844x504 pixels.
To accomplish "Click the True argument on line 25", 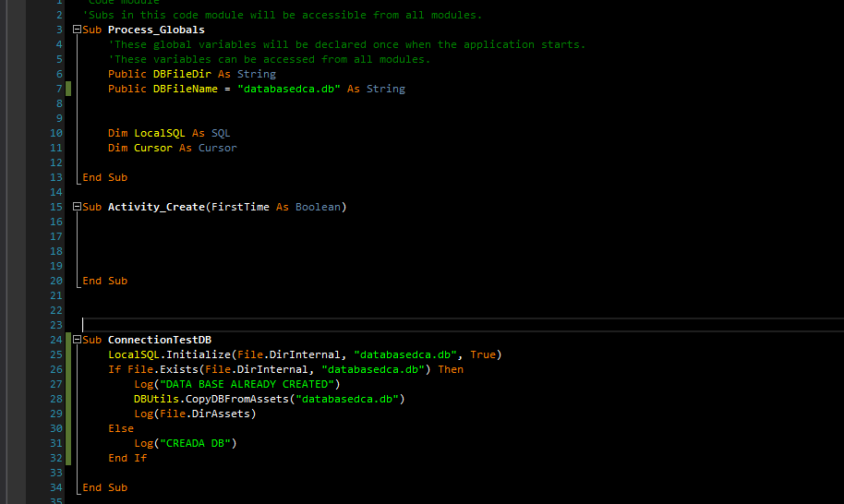I will tap(483, 354).
